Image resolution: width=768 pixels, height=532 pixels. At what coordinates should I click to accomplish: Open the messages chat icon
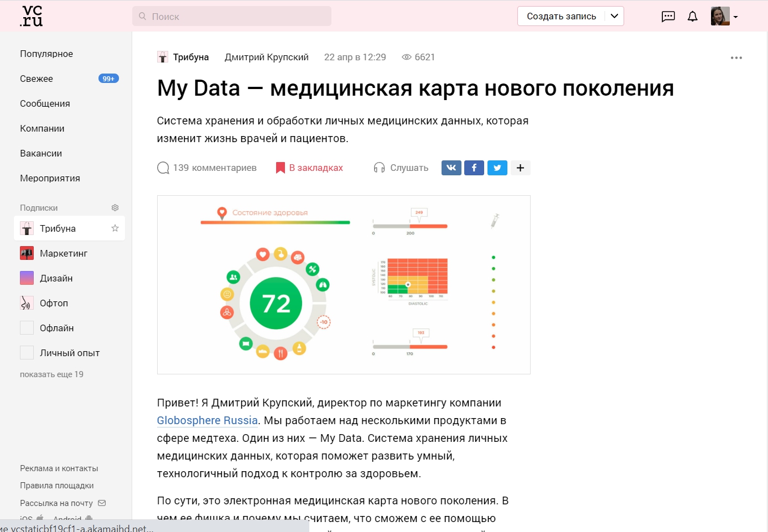click(x=668, y=17)
